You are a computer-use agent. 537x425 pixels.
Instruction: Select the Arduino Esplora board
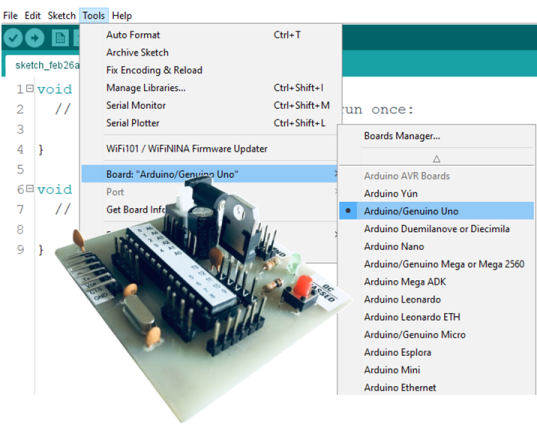point(436,352)
